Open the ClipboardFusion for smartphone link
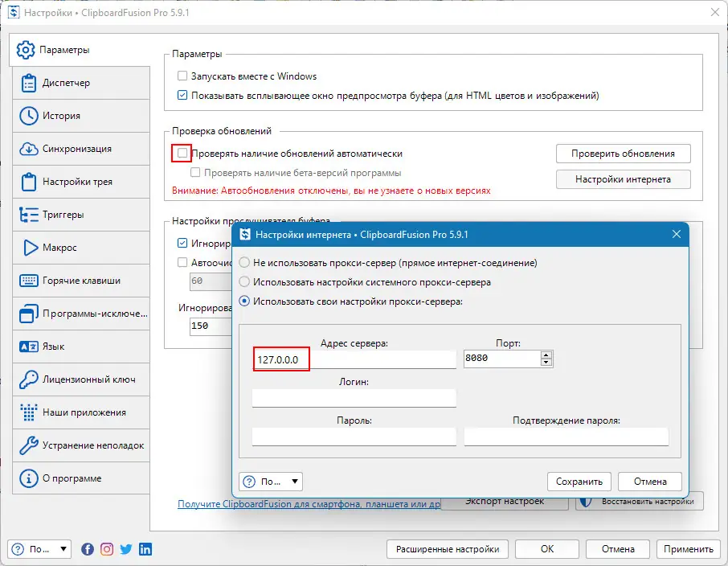This screenshot has width=728, height=566. point(309,504)
